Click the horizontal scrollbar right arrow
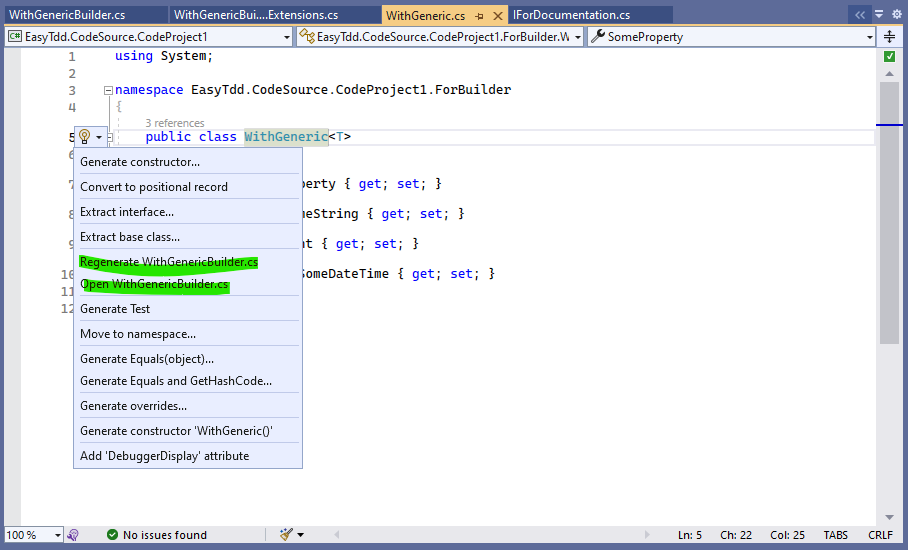This screenshot has height=550, width=908. (647, 534)
